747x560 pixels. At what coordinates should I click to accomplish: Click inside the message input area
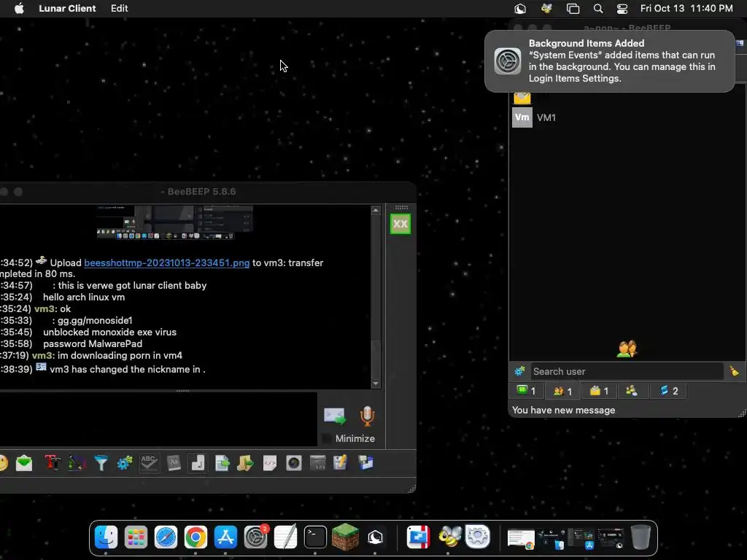[x=158, y=419]
